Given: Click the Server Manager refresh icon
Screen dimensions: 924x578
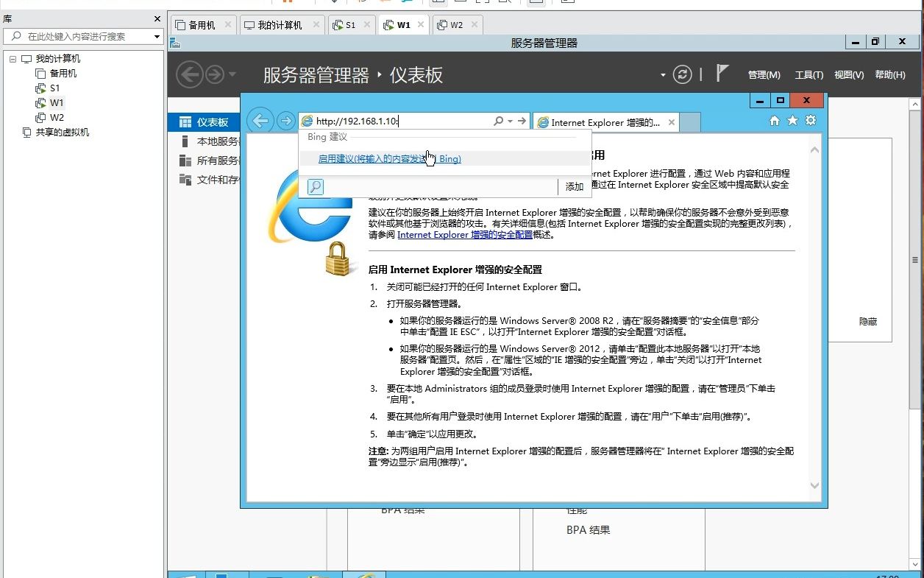Looking at the screenshot, I should 683,74.
